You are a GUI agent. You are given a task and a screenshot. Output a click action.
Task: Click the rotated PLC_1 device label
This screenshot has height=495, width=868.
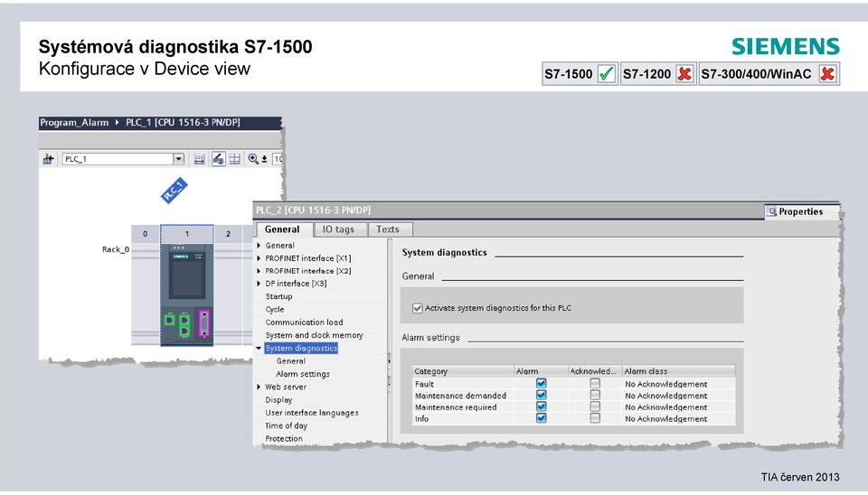tap(174, 191)
